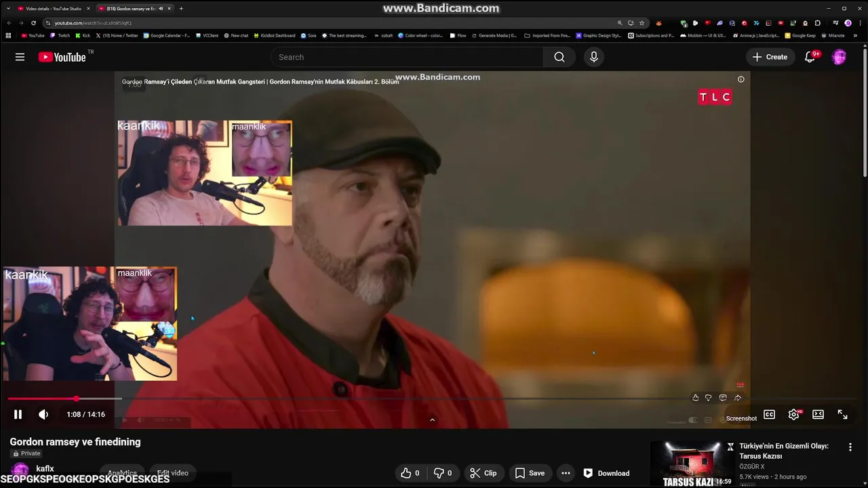Image resolution: width=868 pixels, height=488 pixels.
Task: Open the YouTube account avatar menu
Action: click(839, 57)
